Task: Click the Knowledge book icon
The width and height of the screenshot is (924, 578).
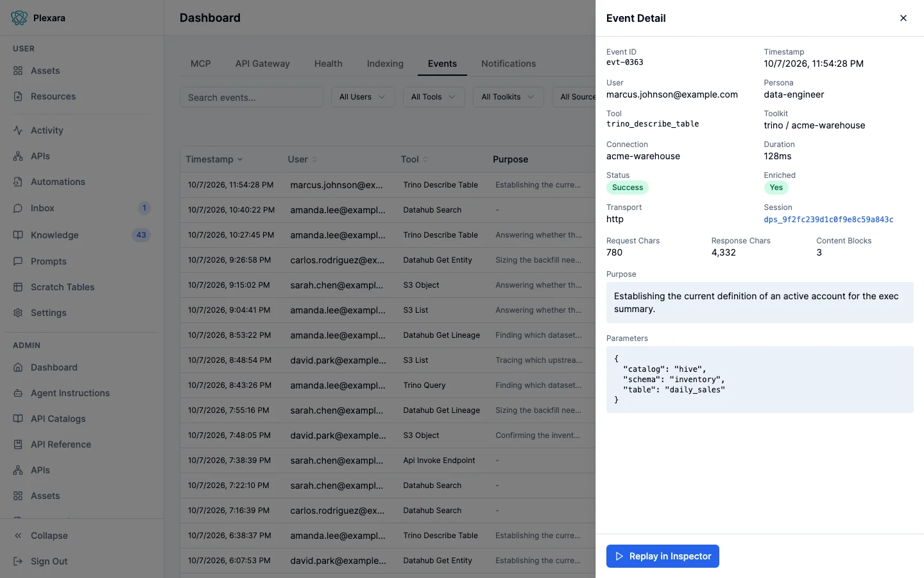Action: 18,235
